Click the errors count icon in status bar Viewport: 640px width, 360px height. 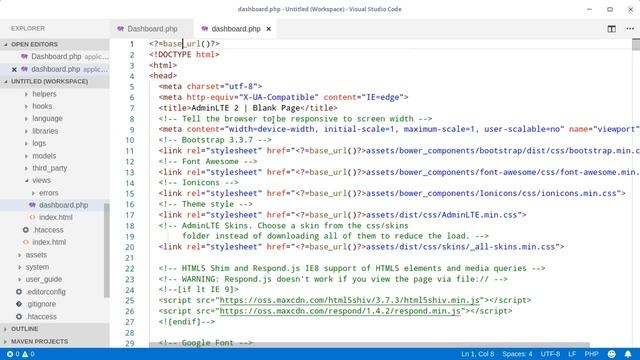(10, 354)
